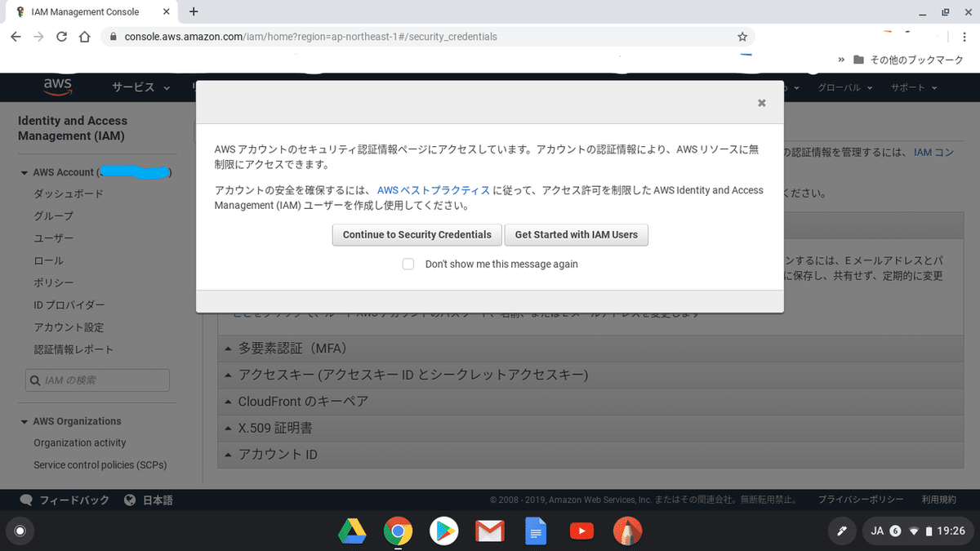This screenshot has height=551, width=980.
Task: Open ロール in the IAM sidebar
Action: click(48, 260)
